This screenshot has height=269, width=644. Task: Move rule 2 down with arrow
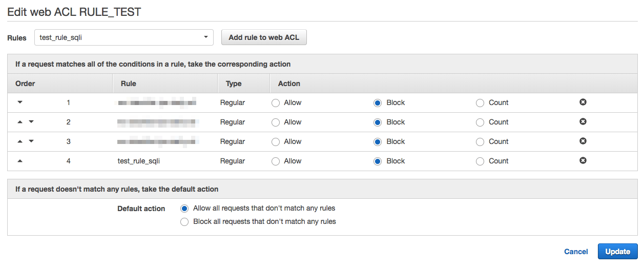click(x=31, y=122)
